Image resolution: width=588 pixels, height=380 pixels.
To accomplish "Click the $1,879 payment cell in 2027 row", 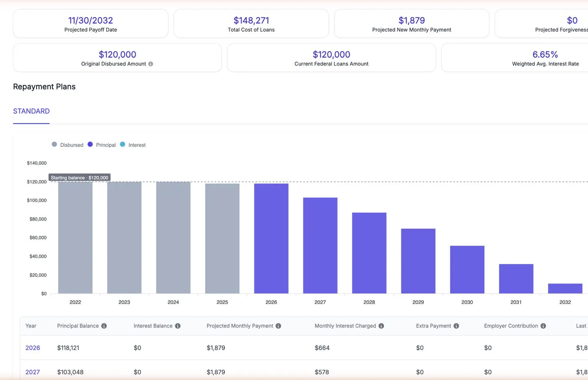I will pyautogui.click(x=216, y=372).
